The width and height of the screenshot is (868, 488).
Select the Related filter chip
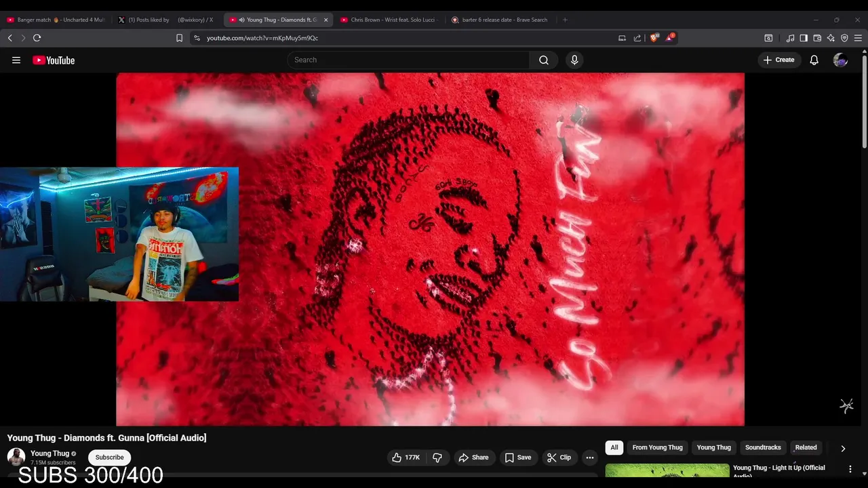806,447
